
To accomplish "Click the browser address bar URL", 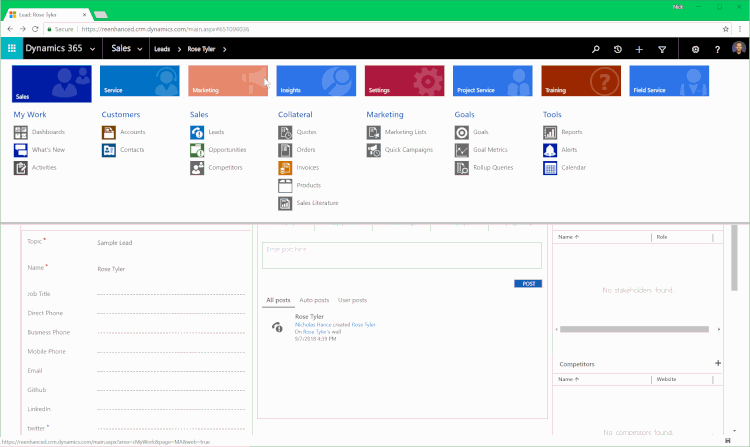I will point(165,29).
